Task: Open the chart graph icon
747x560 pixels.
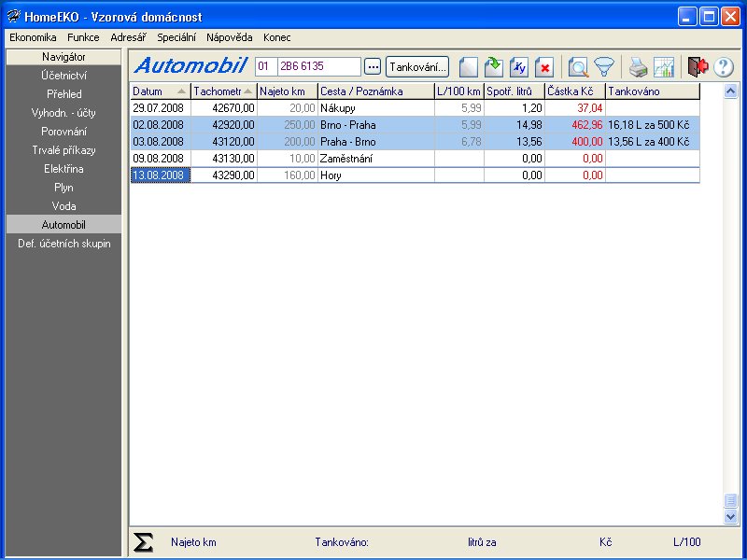Action: point(664,67)
